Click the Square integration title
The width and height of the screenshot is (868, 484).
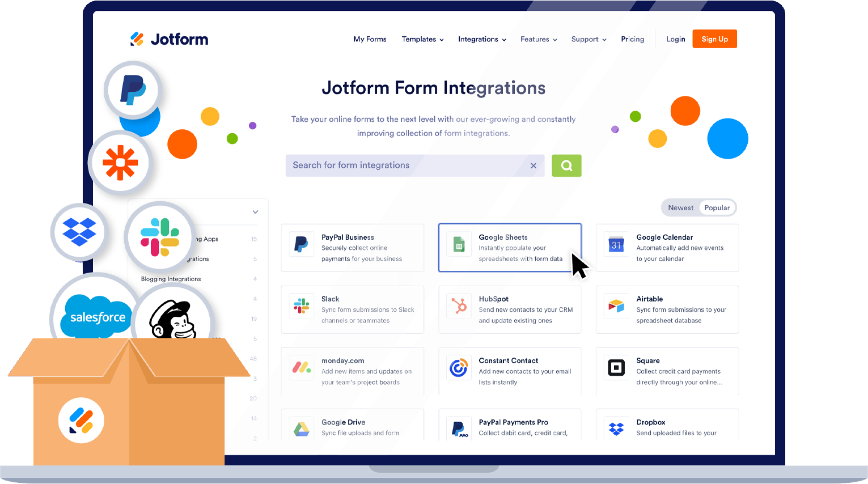point(647,361)
